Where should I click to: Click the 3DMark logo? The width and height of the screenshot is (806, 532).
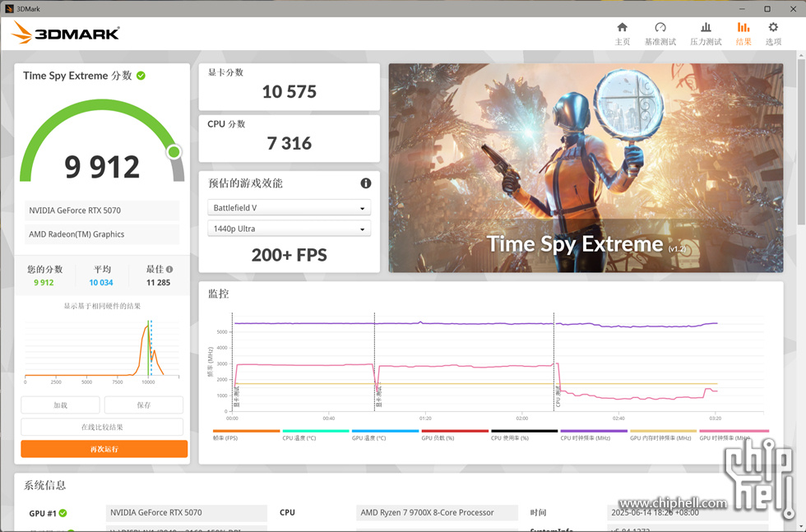click(x=65, y=33)
